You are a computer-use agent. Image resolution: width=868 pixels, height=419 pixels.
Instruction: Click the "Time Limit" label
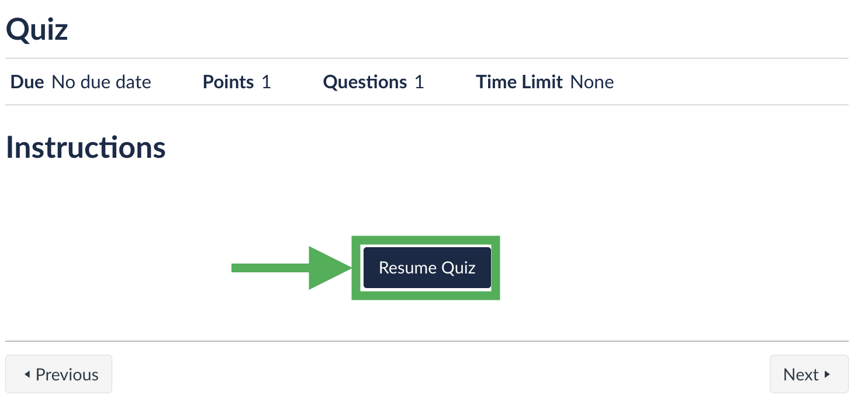[x=518, y=82]
